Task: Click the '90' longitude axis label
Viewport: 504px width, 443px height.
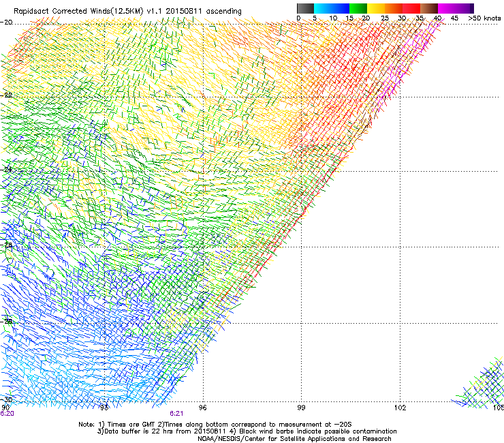Action: [x=5, y=408]
